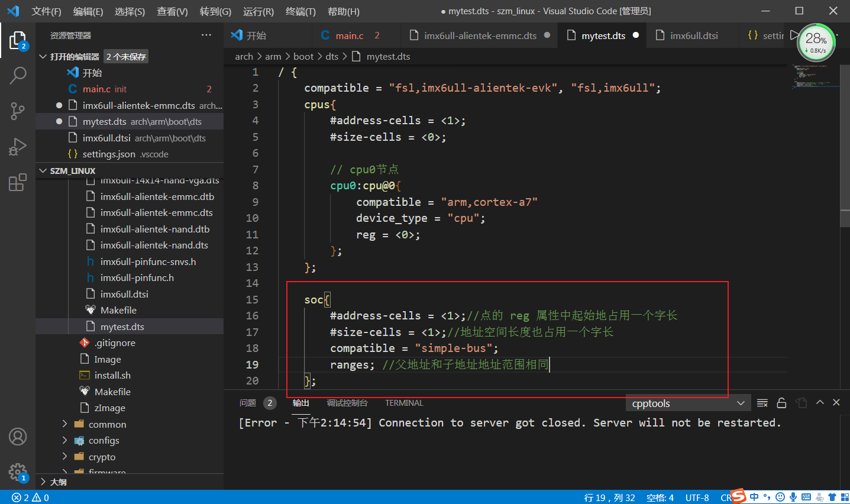
Task: Click the unsaved dot on mytest.dts tab
Action: click(636, 35)
